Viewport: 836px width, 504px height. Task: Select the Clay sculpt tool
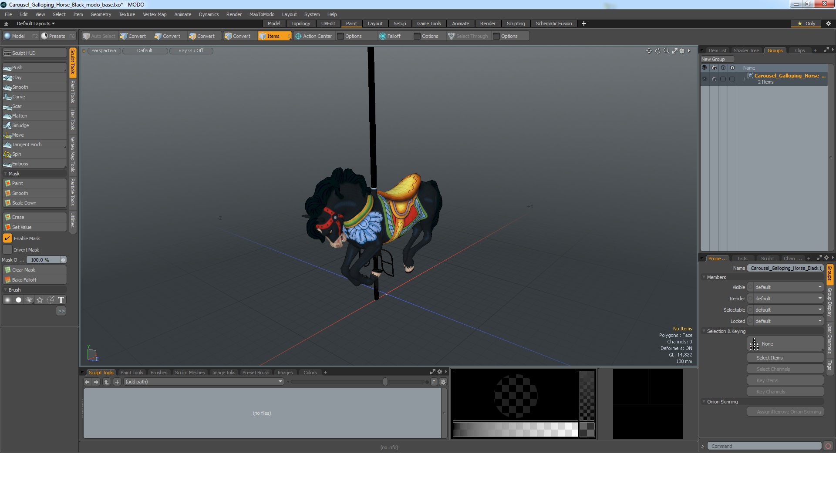click(34, 77)
